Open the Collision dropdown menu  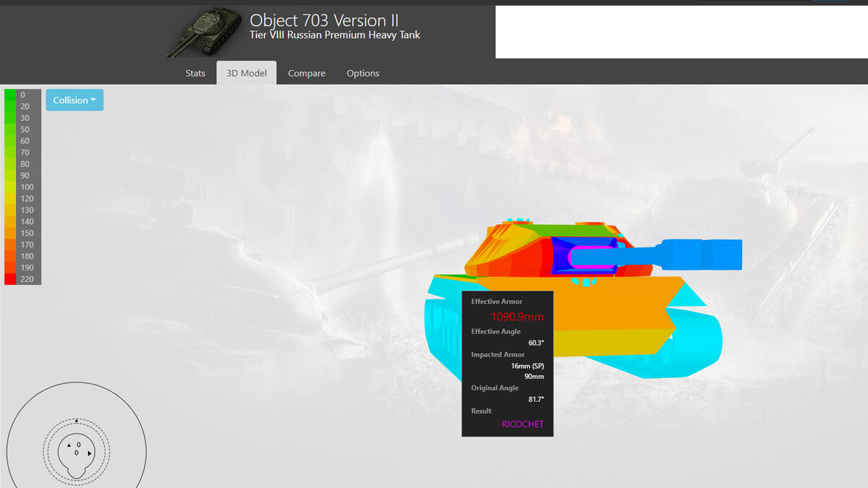click(x=75, y=100)
